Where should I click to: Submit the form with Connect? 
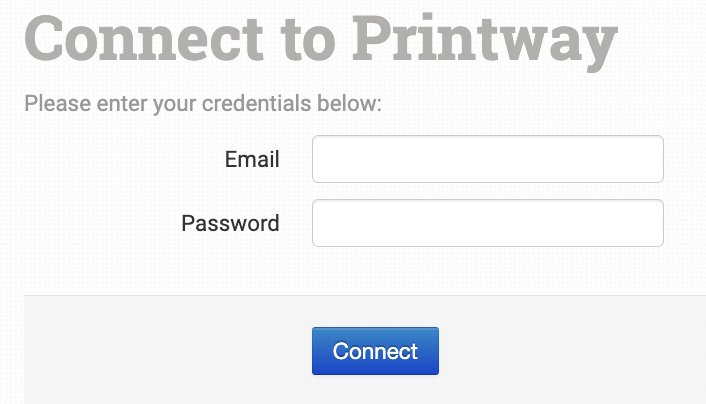click(x=375, y=351)
